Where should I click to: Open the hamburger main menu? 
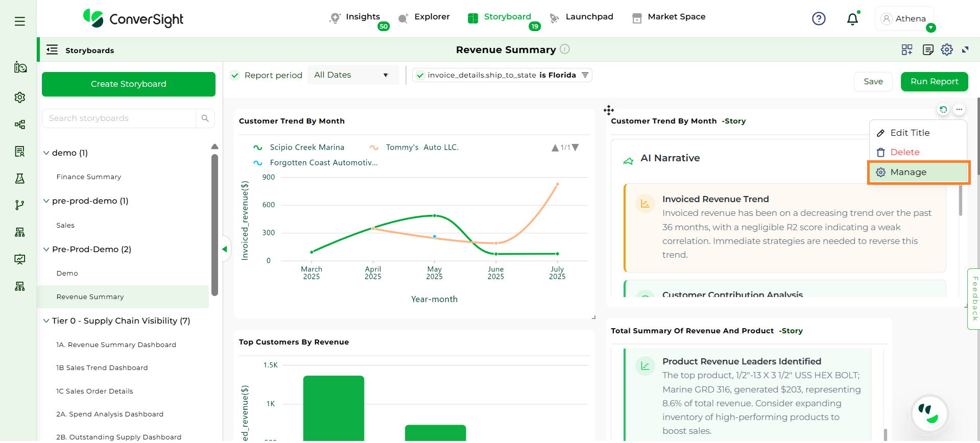tap(20, 21)
